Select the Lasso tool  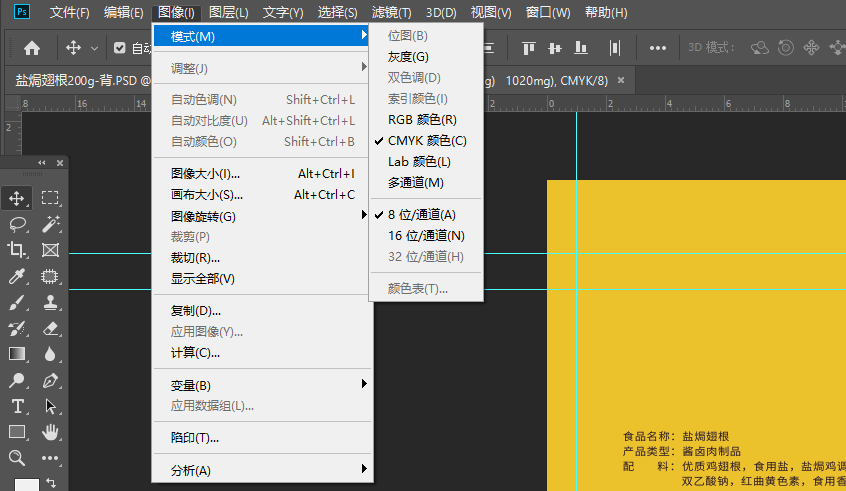[x=17, y=224]
